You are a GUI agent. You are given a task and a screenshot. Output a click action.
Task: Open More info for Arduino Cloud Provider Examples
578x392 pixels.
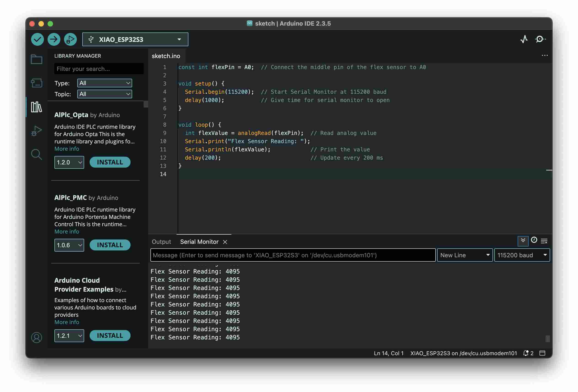click(x=67, y=322)
